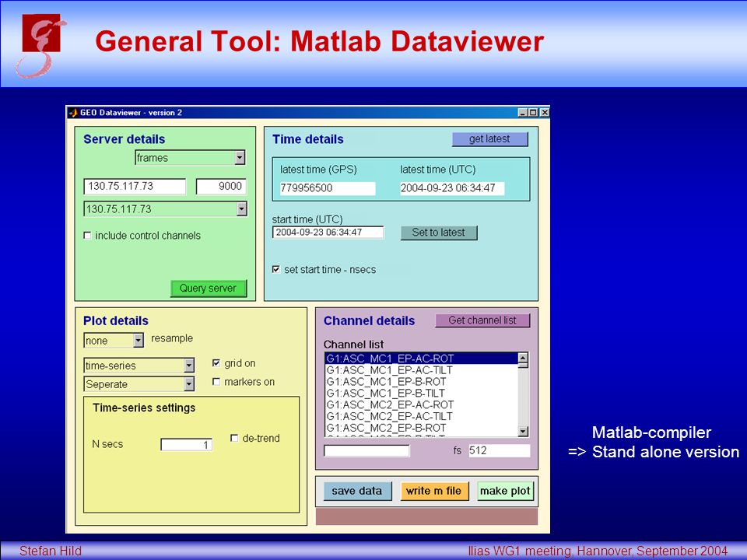Minimize the GEO Dataviewer window
This screenshot has width=747, height=560.
coord(522,113)
